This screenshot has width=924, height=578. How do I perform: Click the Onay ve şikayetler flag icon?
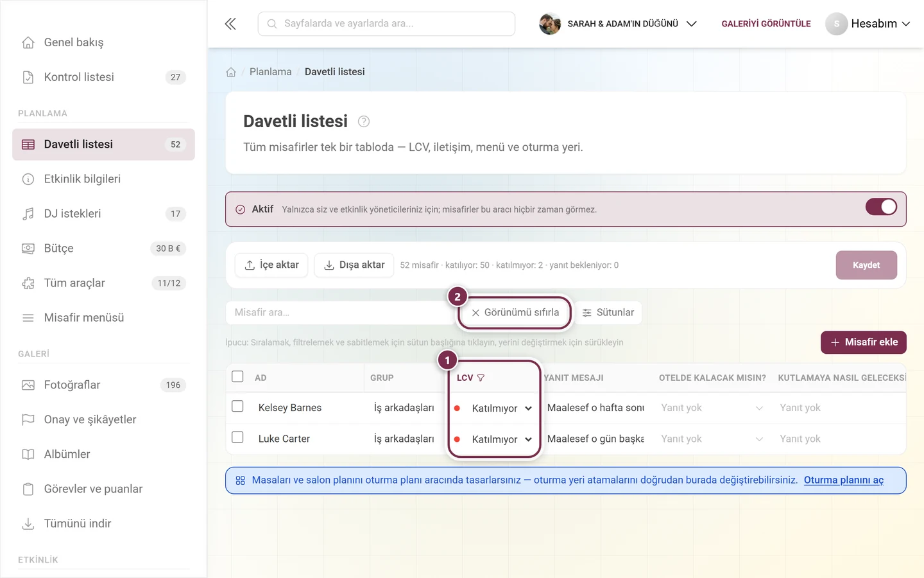tap(28, 420)
